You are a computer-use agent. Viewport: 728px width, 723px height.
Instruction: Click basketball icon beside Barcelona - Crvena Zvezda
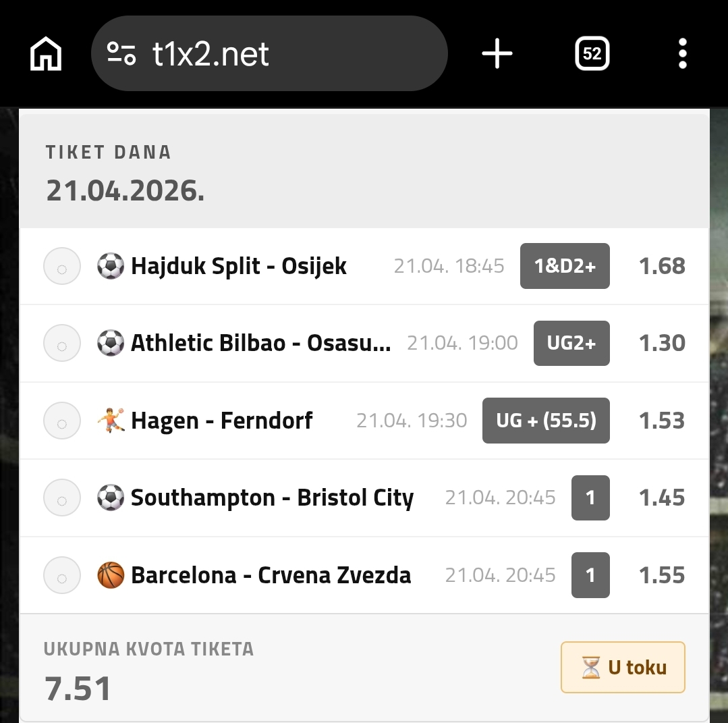[x=111, y=575]
